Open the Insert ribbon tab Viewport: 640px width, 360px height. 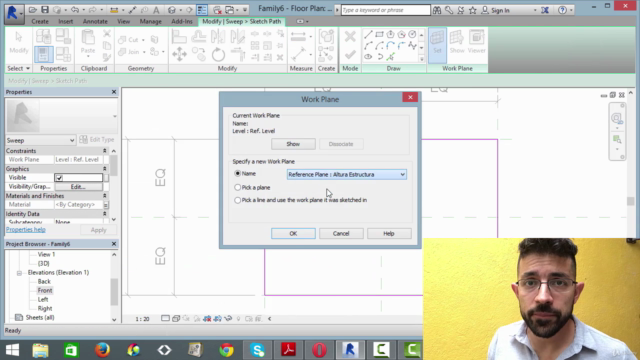[66, 21]
